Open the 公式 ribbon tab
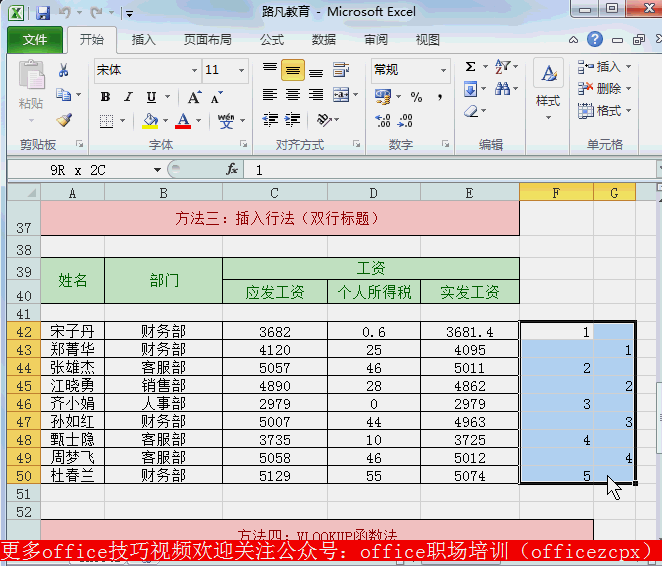 click(x=272, y=40)
